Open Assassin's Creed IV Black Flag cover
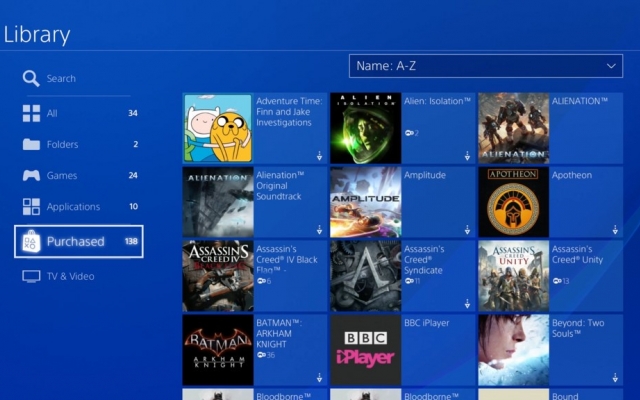The image size is (640, 400). (218, 276)
